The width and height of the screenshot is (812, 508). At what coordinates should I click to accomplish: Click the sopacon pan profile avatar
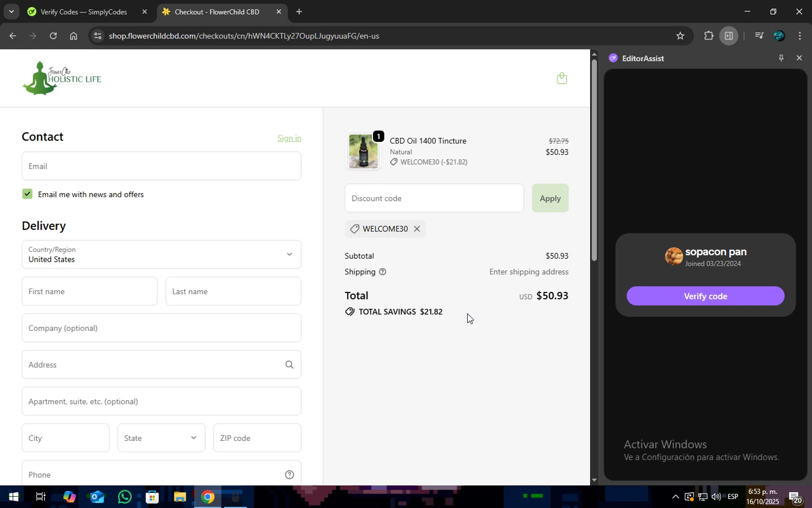[674, 256]
